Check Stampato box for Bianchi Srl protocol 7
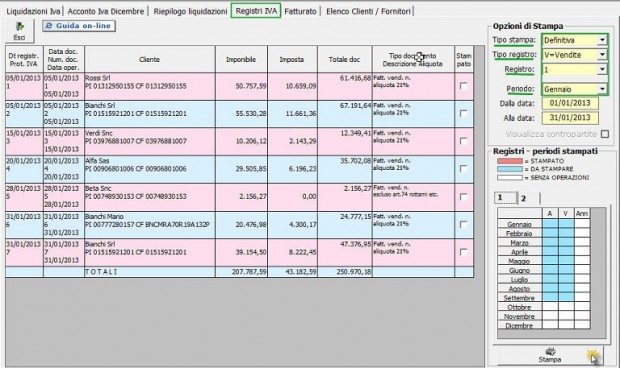 463,252
